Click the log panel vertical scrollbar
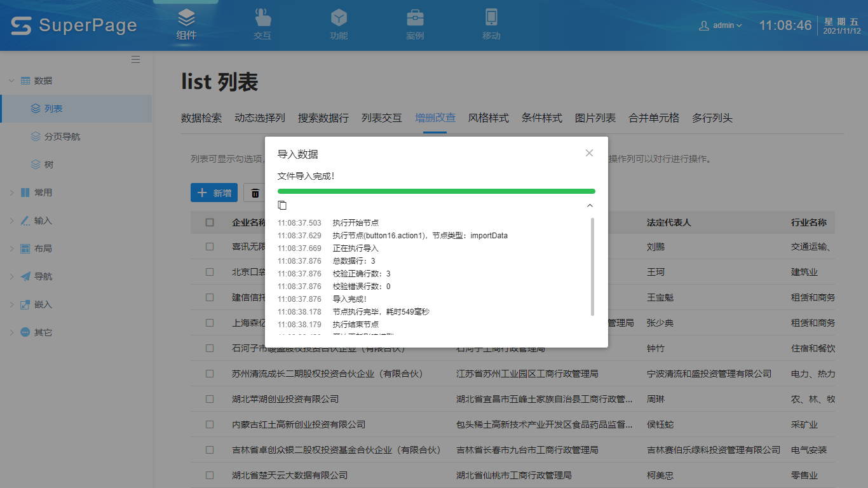The image size is (868, 488). pyautogui.click(x=593, y=266)
